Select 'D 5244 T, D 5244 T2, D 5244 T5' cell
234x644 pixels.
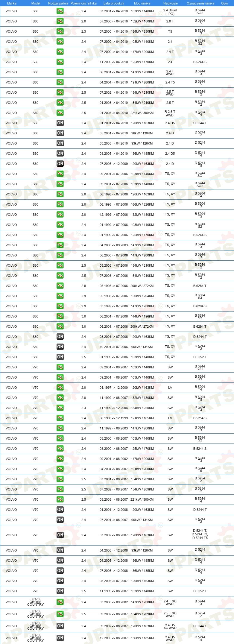tap(200, 534)
